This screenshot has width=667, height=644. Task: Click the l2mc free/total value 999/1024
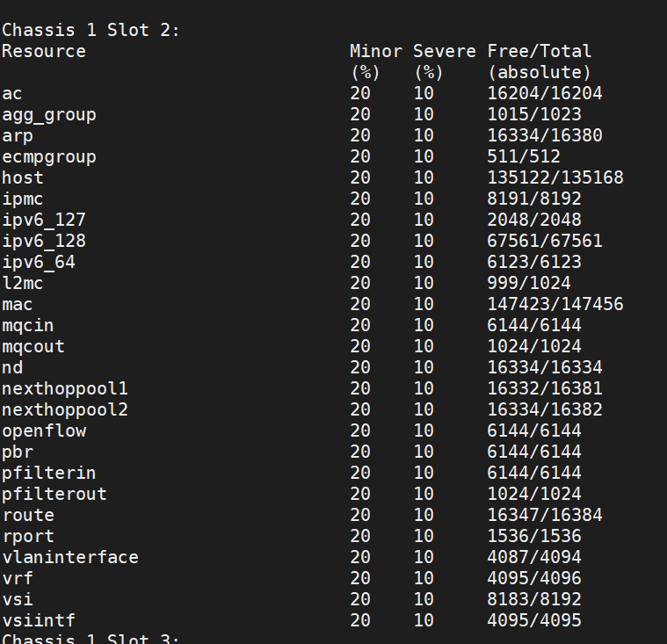tap(529, 283)
